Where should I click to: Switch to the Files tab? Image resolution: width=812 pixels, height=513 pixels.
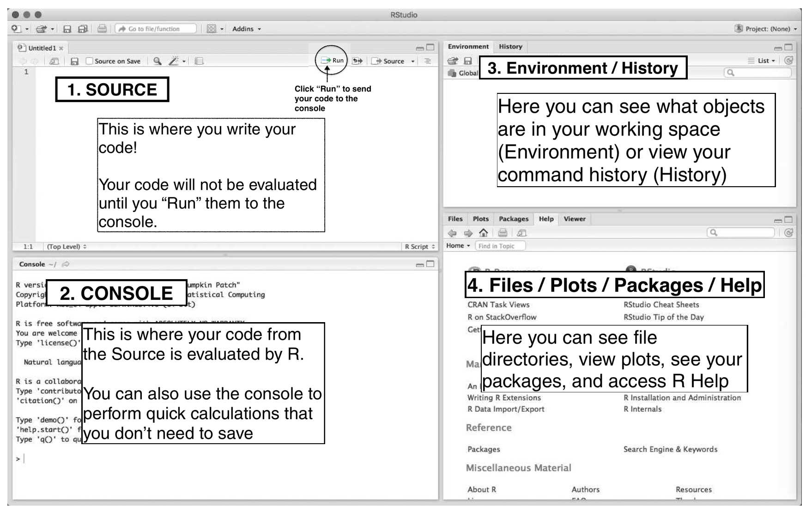455,219
